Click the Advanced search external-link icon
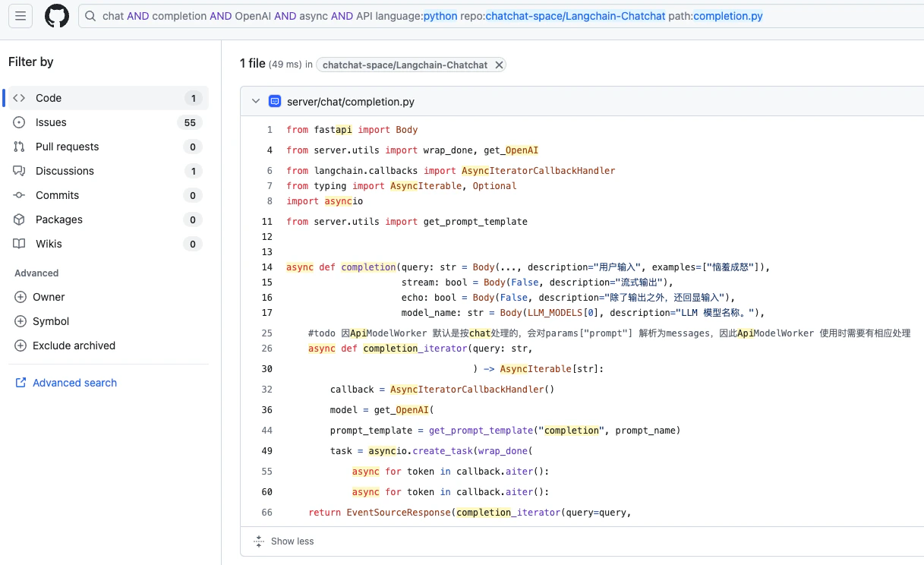This screenshot has width=924, height=565. point(20,383)
